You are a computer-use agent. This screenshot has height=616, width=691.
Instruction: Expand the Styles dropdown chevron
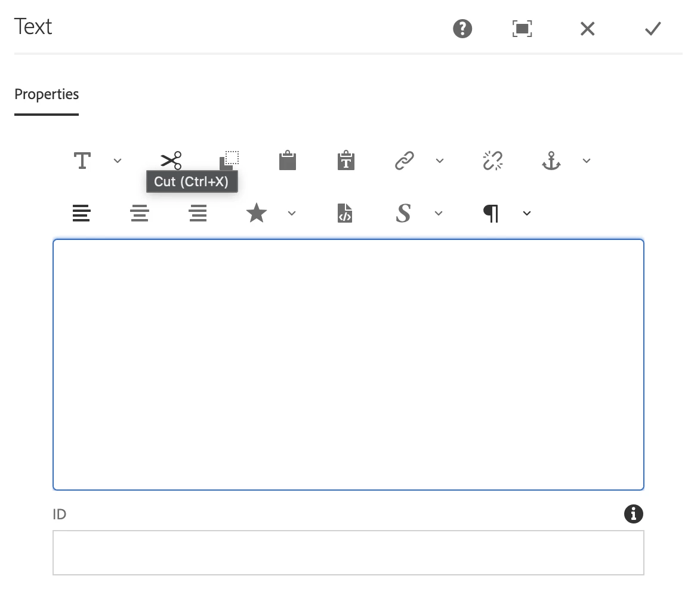tap(438, 214)
